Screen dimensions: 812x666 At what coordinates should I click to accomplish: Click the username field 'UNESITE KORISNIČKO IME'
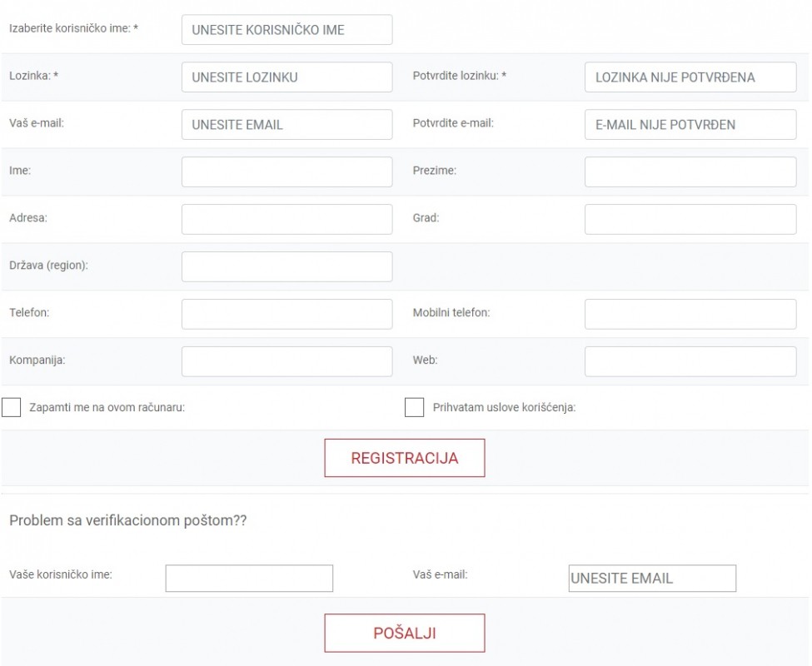pyautogui.click(x=286, y=29)
